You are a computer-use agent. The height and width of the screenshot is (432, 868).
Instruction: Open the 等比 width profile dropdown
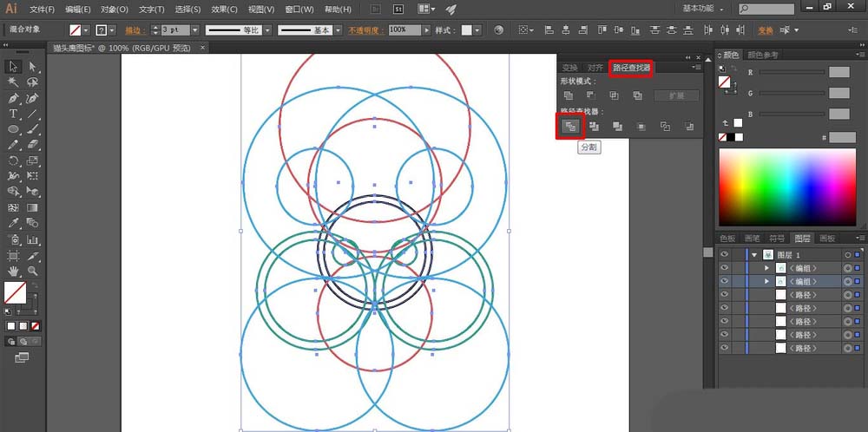tap(266, 29)
